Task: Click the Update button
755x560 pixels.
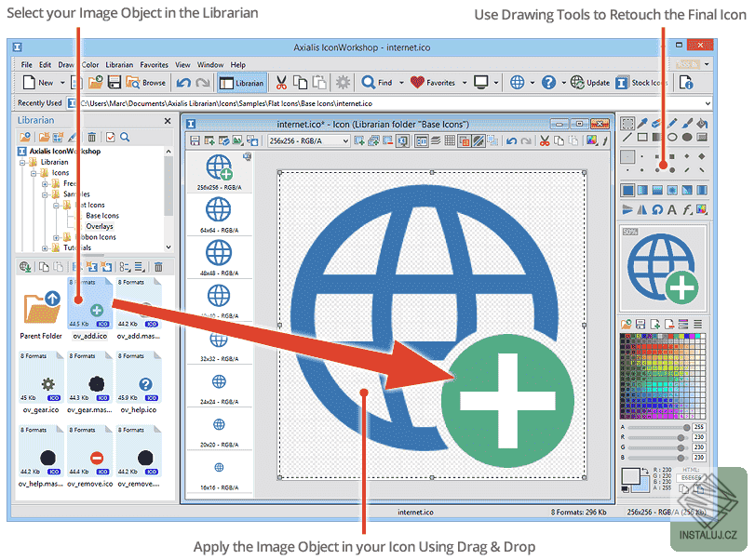Action: 590,83
